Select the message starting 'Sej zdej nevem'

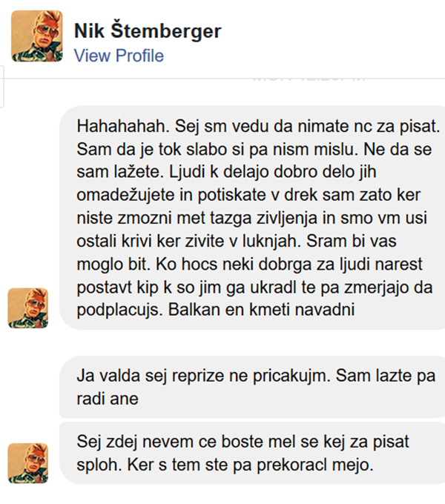point(253,453)
